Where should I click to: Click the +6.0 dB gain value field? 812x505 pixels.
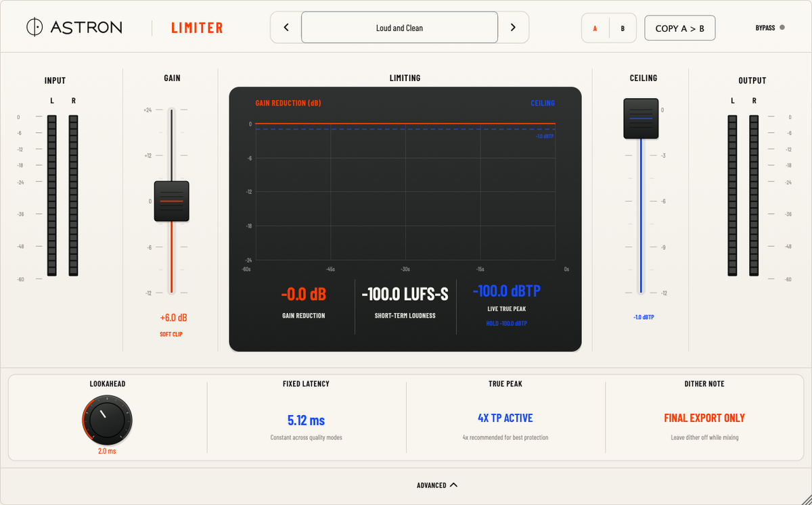point(174,318)
